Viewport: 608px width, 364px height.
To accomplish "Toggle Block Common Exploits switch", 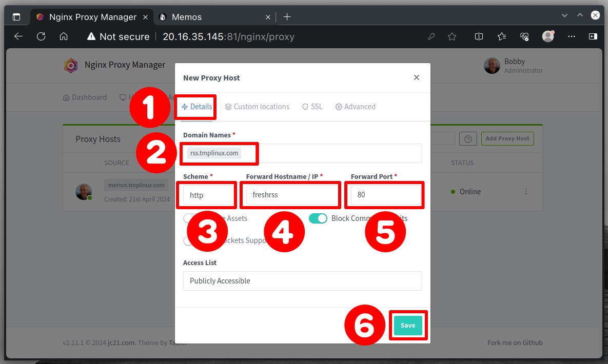I will 318,218.
